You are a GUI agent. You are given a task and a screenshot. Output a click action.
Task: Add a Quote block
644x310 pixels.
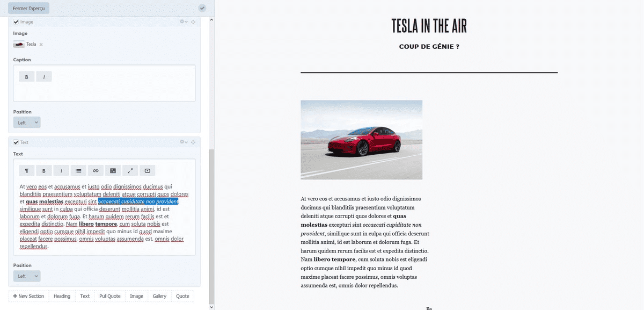click(182, 296)
